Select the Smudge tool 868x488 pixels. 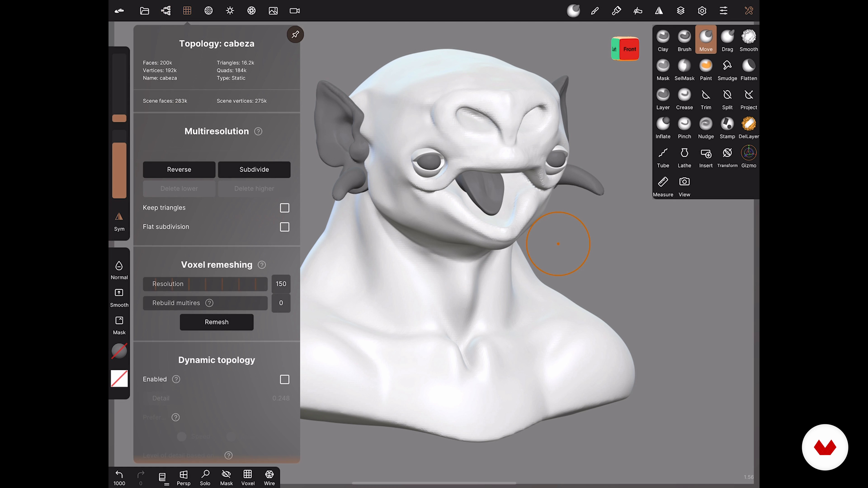click(727, 69)
